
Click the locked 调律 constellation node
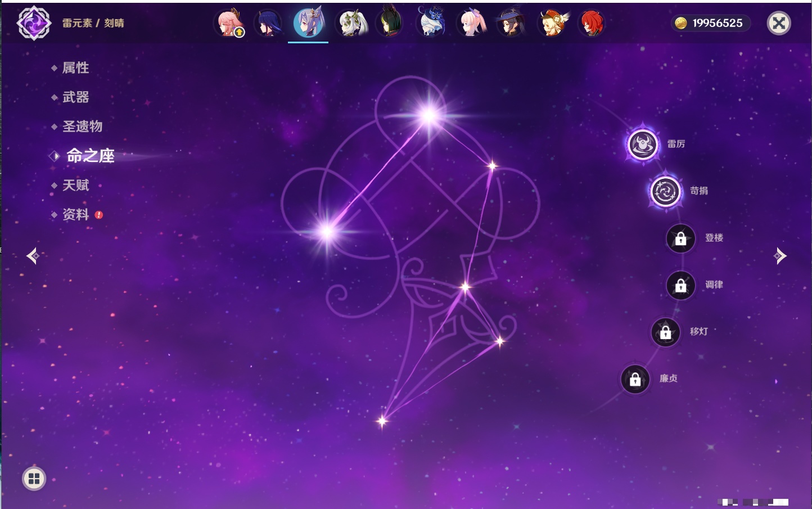coord(681,285)
